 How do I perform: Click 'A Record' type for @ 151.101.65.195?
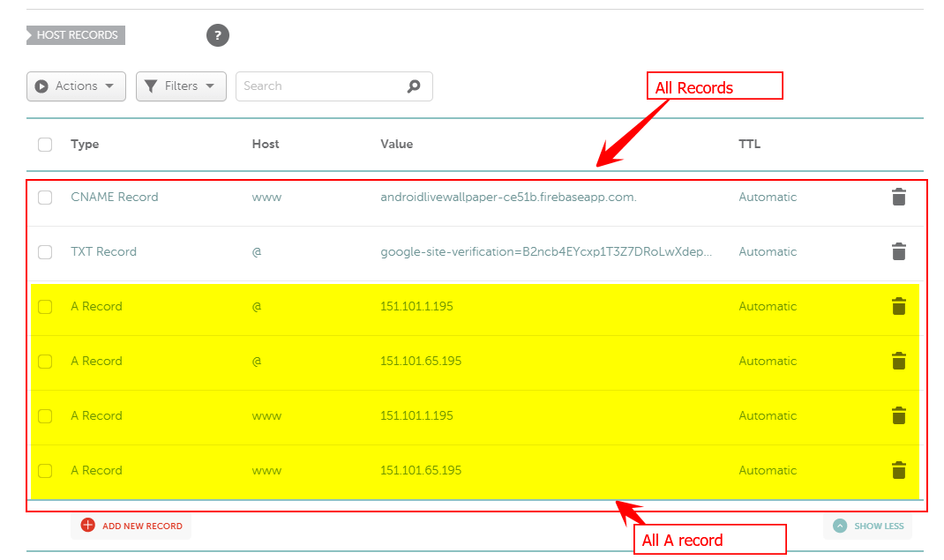coord(96,362)
